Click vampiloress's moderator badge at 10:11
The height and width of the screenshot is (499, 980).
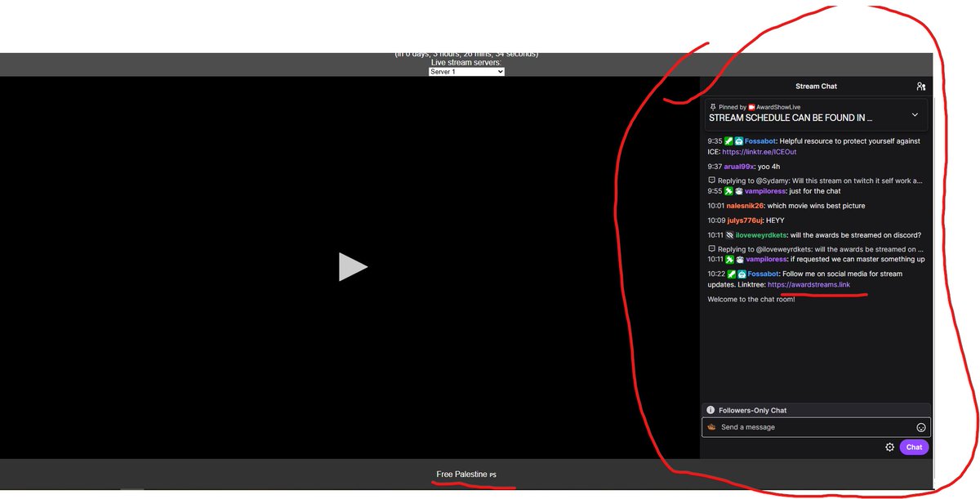[728, 259]
